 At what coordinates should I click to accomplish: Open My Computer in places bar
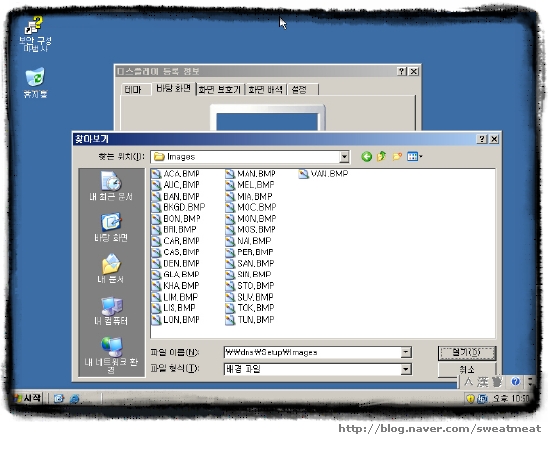pyautogui.click(x=111, y=311)
